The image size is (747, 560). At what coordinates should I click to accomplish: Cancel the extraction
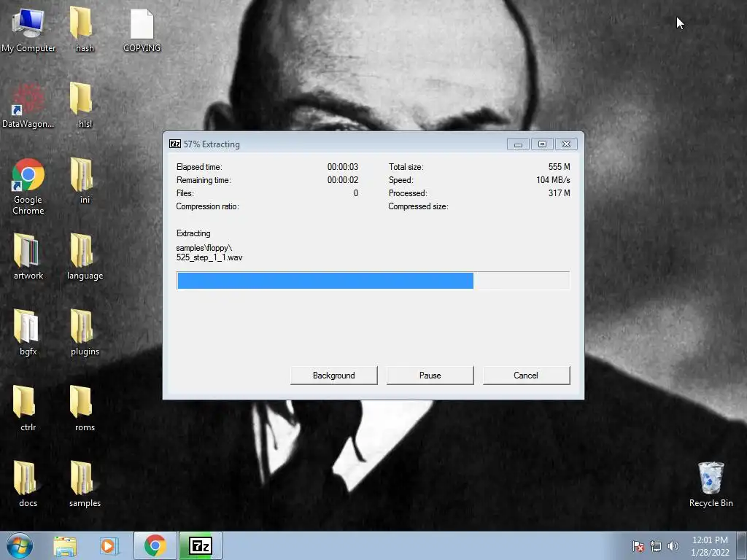[526, 376]
